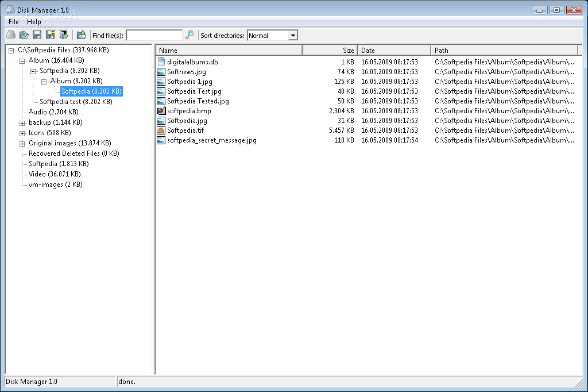588x392 pixels.
Task: Sort by the Path column header
Action: click(x=505, y=50)
